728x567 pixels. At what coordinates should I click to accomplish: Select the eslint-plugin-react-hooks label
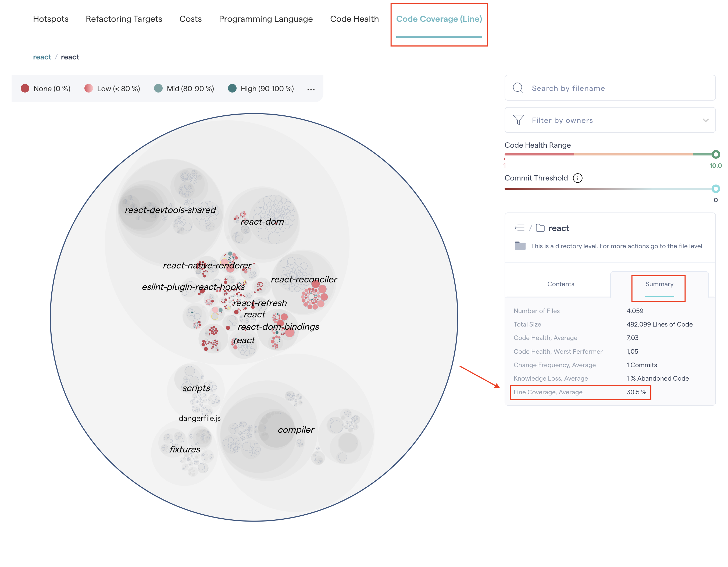[193, 287]
